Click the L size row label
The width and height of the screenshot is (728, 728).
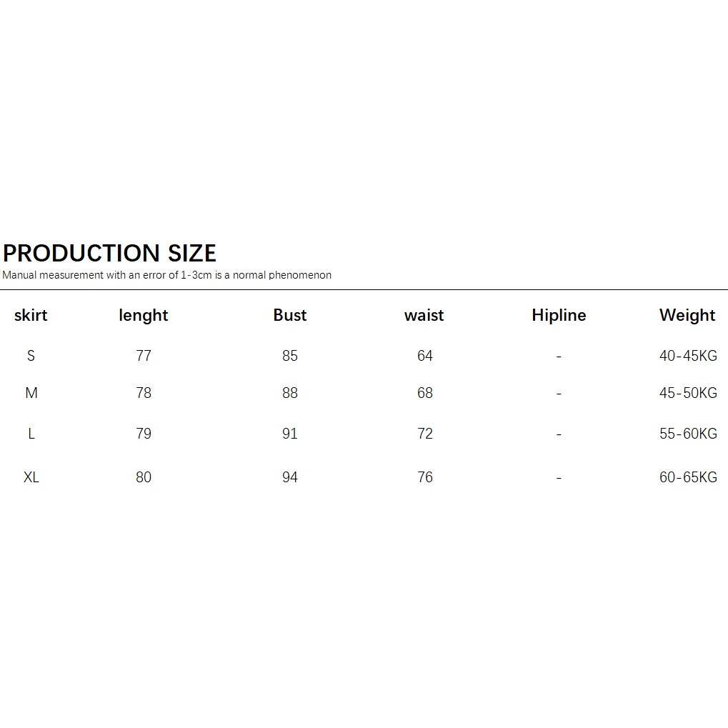[31, 434]
